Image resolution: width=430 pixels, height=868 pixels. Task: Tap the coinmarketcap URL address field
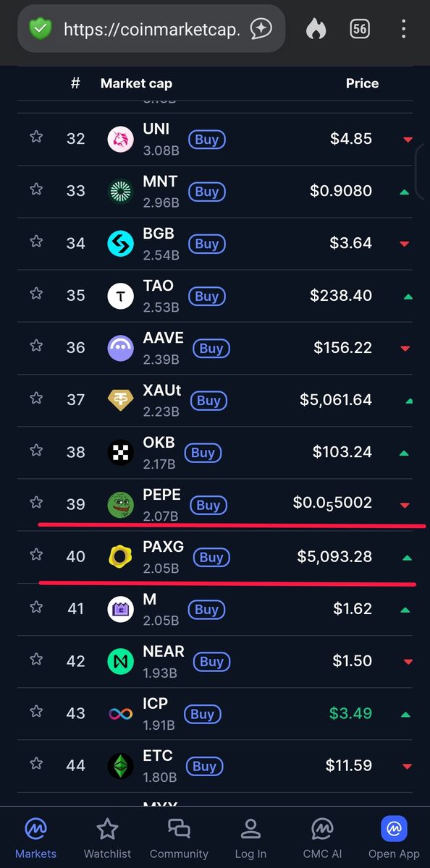click(151, 29)
